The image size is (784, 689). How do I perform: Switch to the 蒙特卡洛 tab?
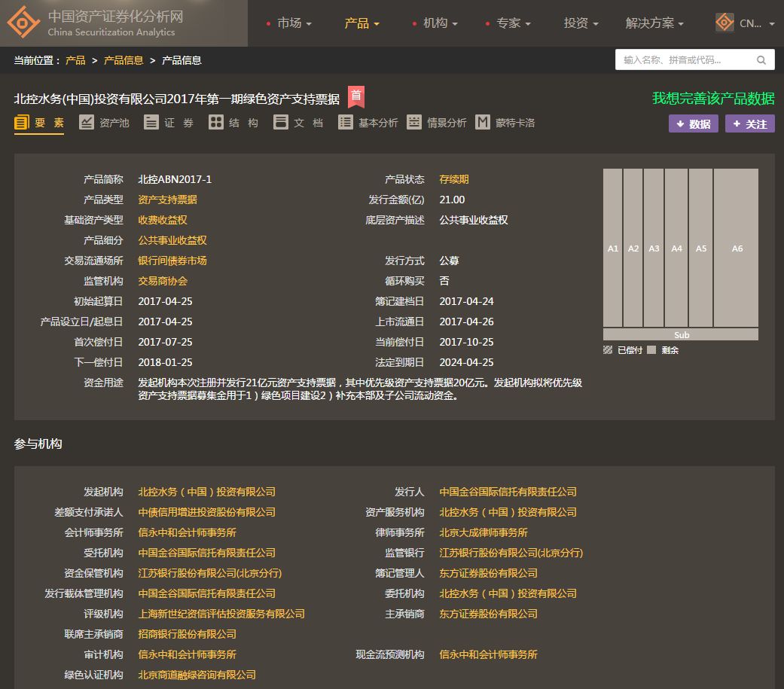[x=505, y=123]
